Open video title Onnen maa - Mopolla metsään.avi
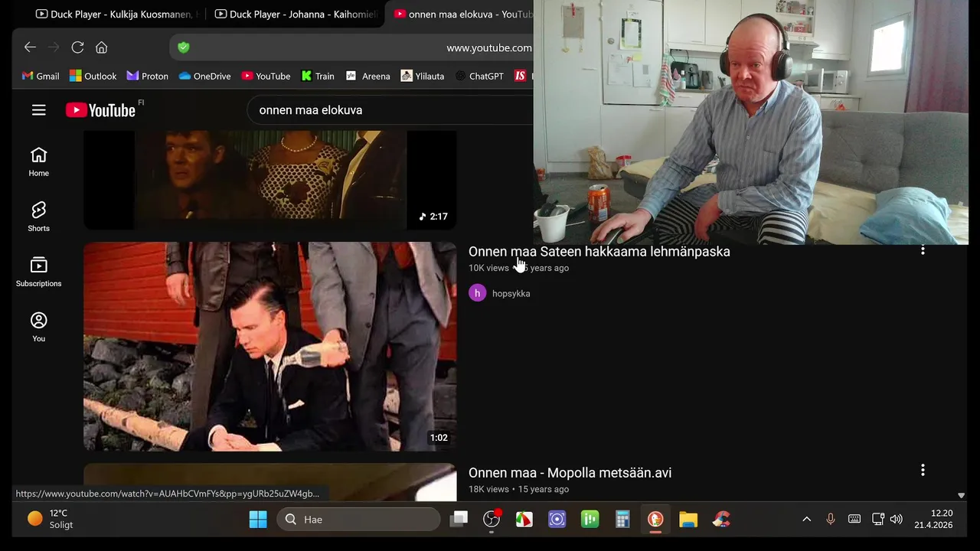980x551 pixels. 570,473
